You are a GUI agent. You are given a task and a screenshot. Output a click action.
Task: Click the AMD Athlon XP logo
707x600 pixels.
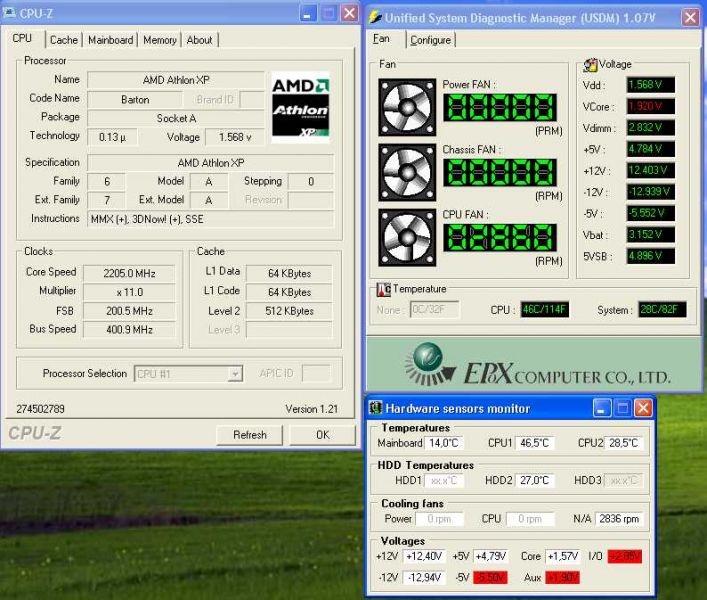[300, 107]
